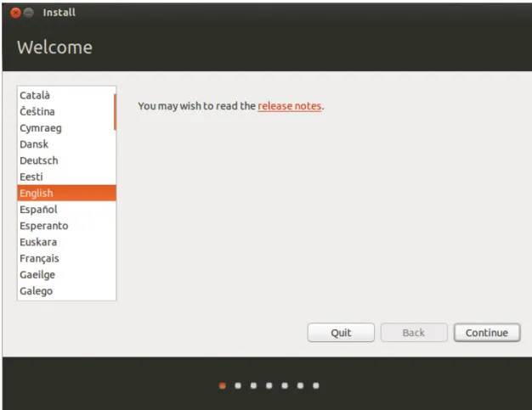Pick Euskara from the language list
Screen dimensions: 532x410
click(66, 242)
